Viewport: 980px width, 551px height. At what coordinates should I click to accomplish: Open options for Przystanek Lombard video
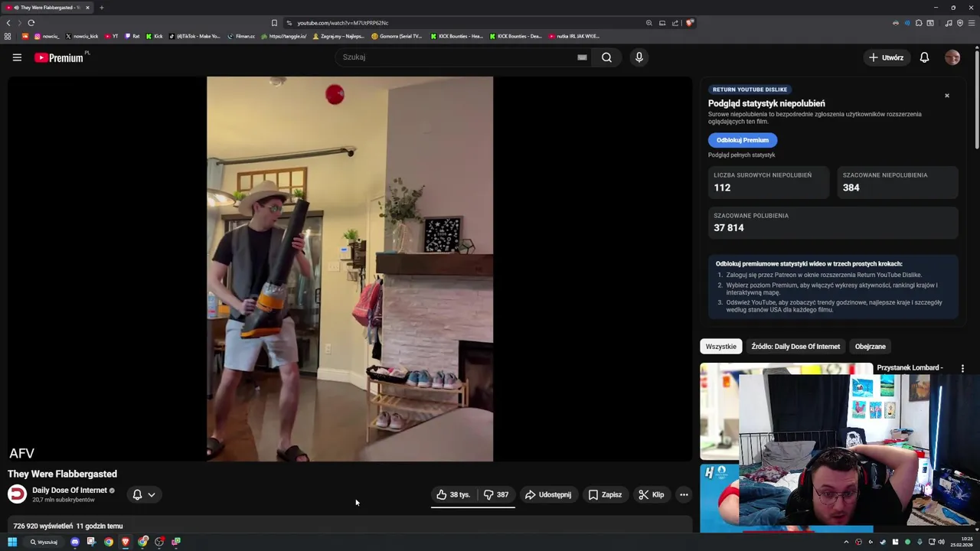pyautogui.click(x=962, y=368)
